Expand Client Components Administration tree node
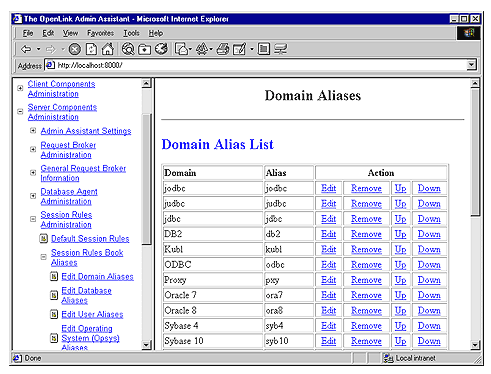Viewport: 491px width, 374px height. coord(20,88)
